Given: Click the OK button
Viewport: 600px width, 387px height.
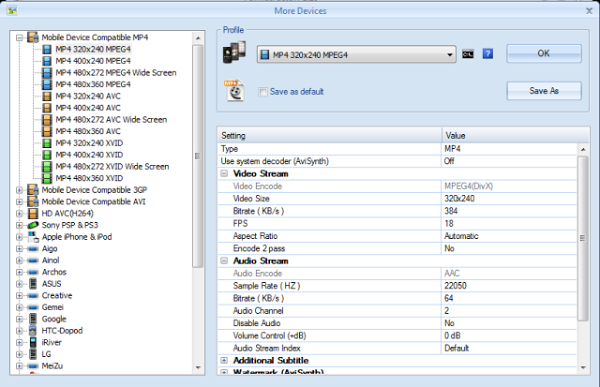Looking at the screenshot, I should click(x=544, y=54).
